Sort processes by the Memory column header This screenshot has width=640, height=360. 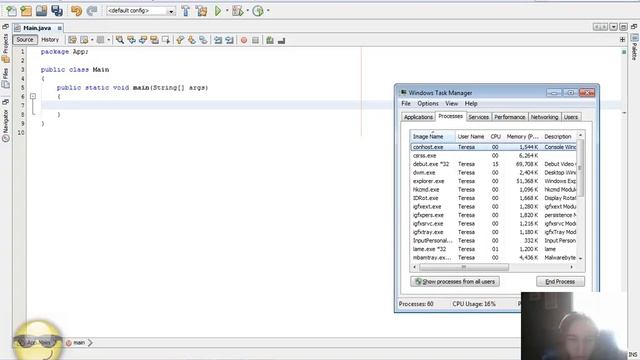(522, 136)
